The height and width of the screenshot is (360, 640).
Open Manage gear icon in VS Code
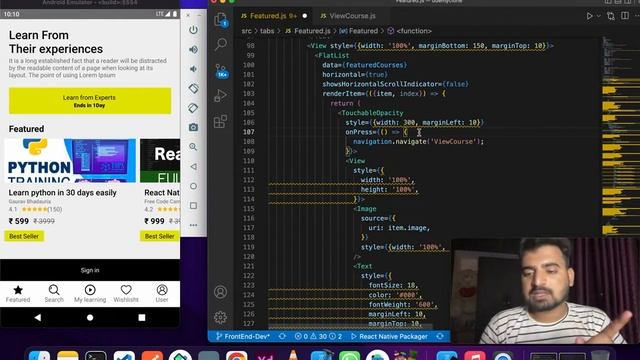(x=220, y=317)
